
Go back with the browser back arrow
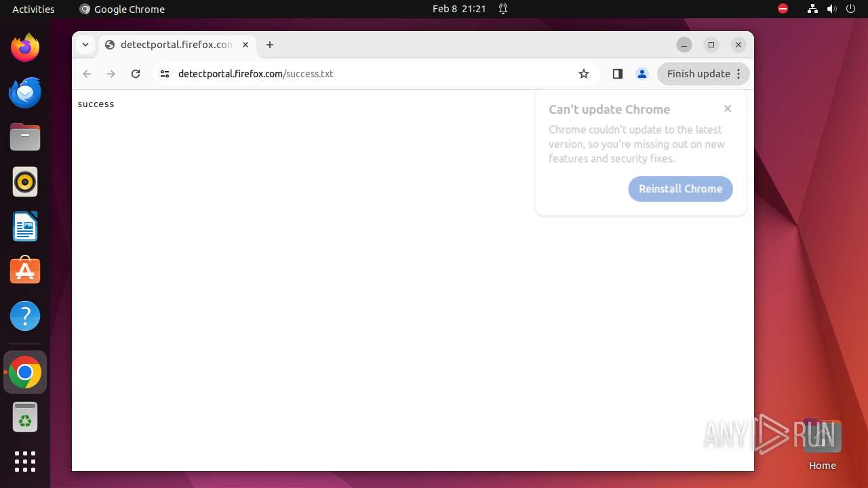click(x=87, y=74)
